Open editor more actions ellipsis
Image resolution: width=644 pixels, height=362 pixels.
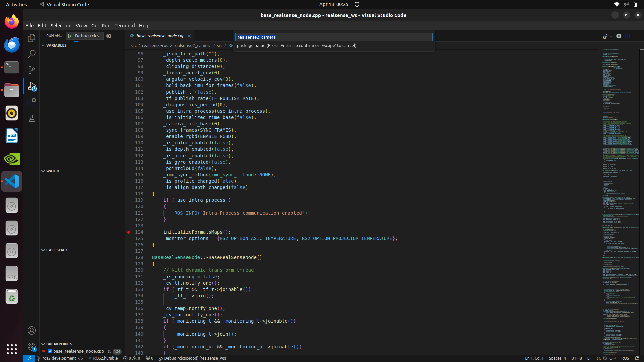coord(636,36)
